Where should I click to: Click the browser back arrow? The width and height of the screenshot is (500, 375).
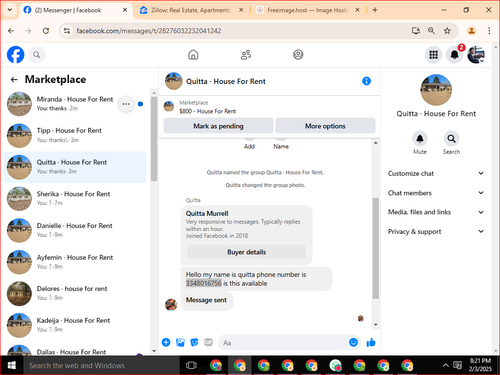coord(11,31)
